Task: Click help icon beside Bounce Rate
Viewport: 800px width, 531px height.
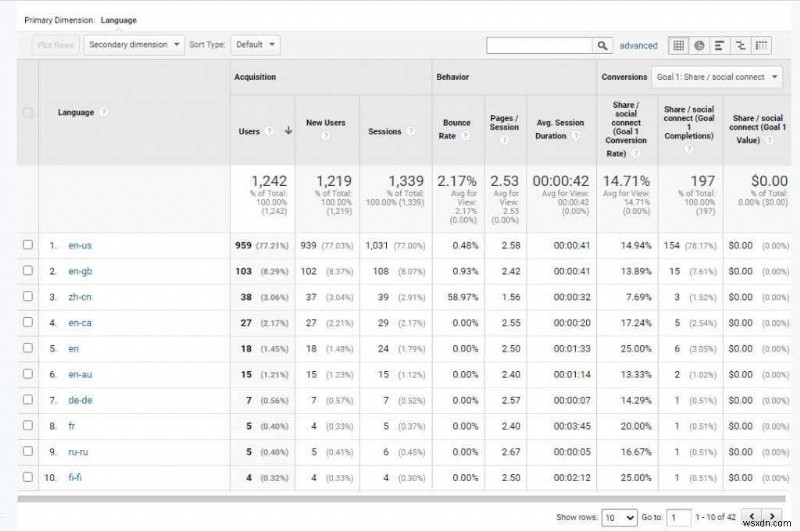Action: tap(465, 136)
